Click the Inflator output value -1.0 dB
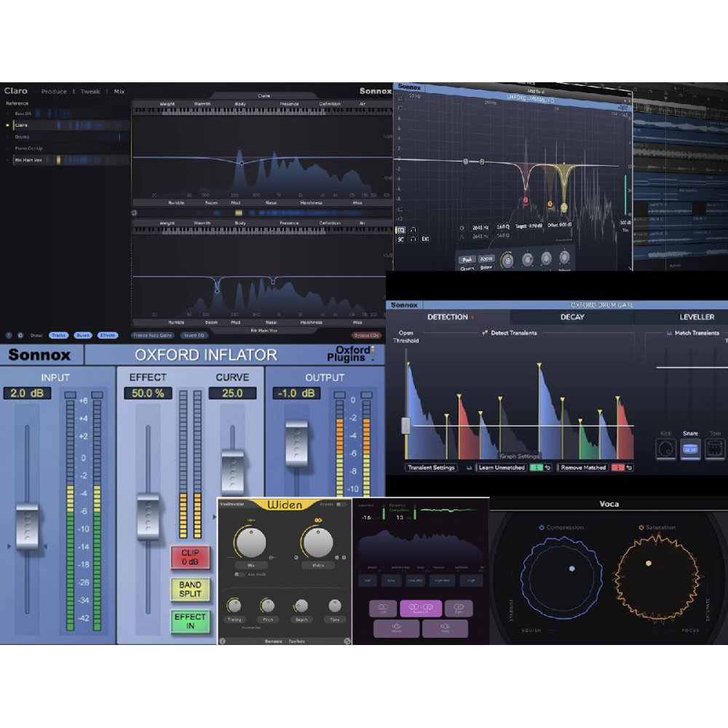This screenshot has height=728, width=728. 296,393
